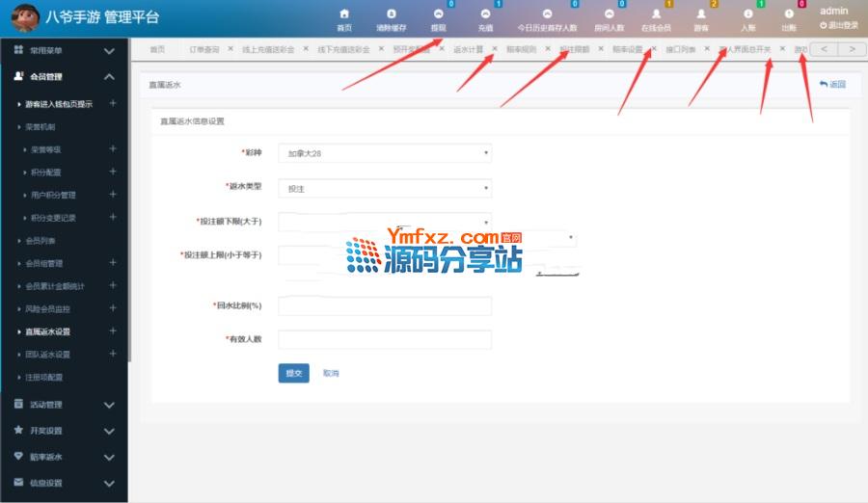Open the 投注额下限 dropdown
The height and width of the screenshot is (503, 868).
pos(384,222)
